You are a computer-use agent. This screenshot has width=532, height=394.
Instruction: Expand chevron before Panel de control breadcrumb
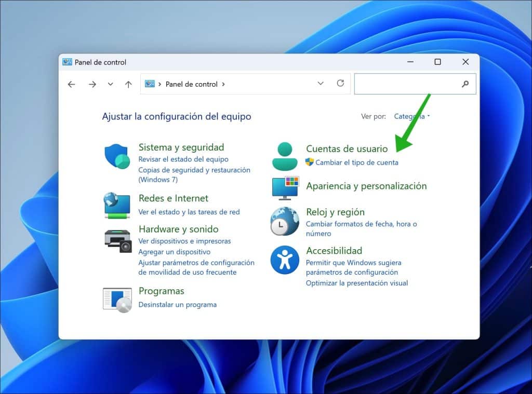[160, 84]
